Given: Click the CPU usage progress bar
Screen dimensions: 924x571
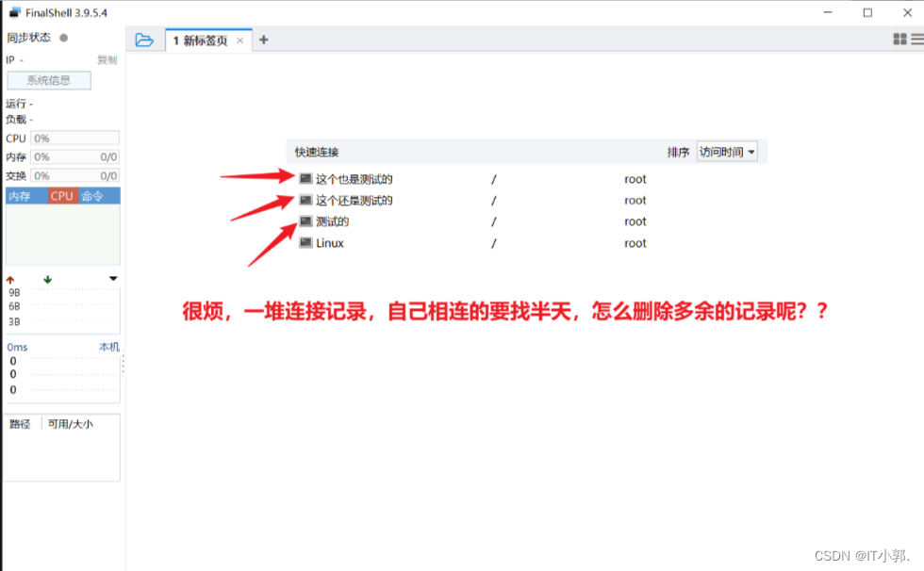Looking at the screenshot, I should [74, 139].
